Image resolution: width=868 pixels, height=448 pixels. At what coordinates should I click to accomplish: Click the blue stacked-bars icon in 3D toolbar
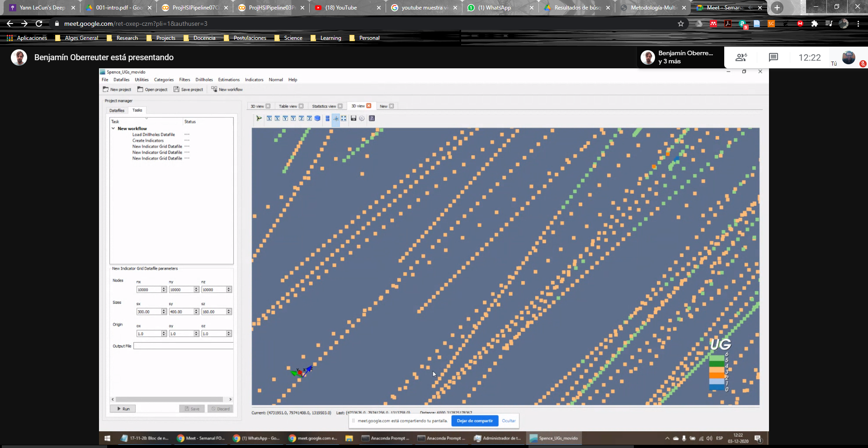[327, 119]
